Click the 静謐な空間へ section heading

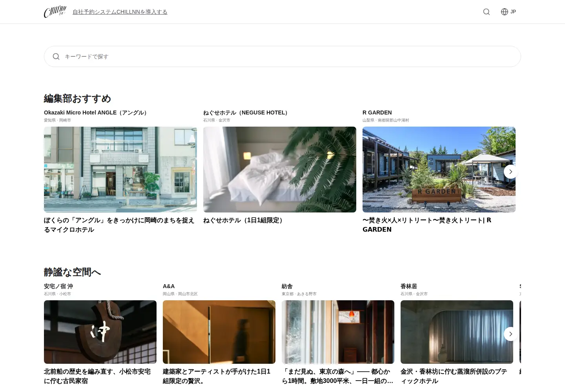coord(72,272)
